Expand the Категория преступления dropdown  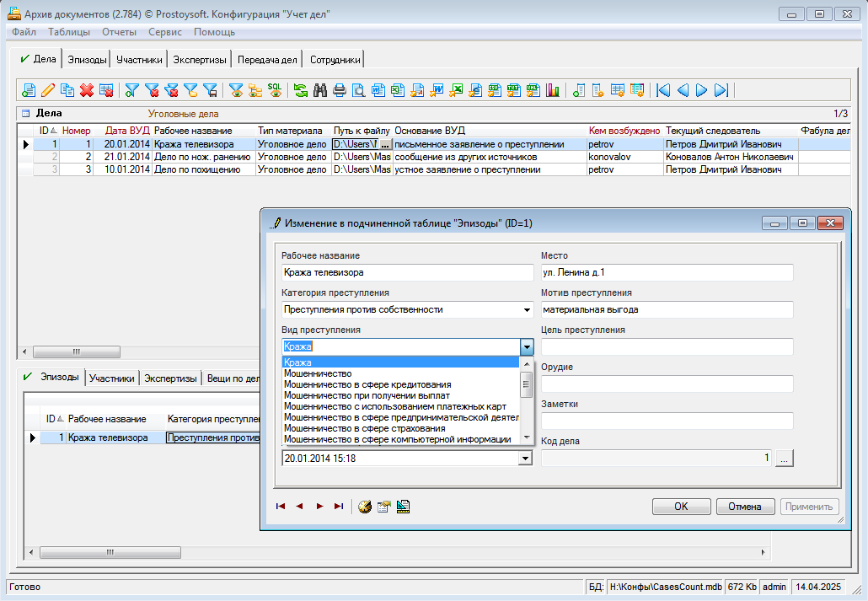527,309
